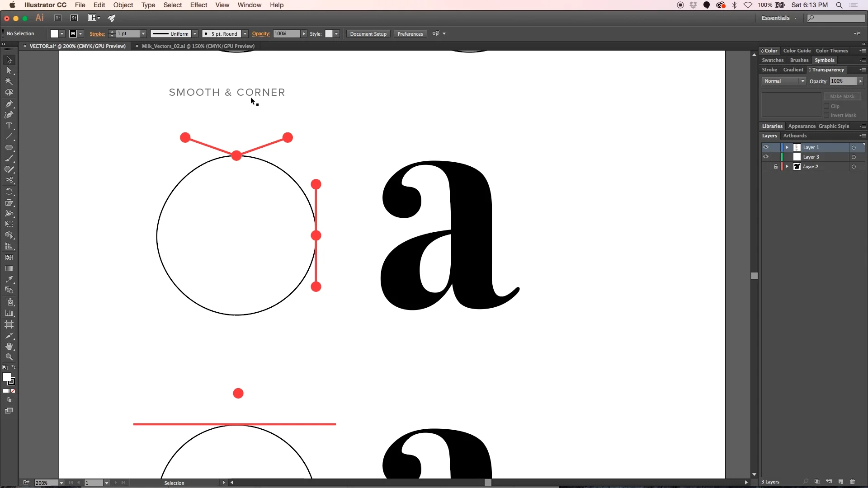Open the Normal blending mode dropdown
The height and width of the screenshot is (488, 868).
(x=784, y=81)
